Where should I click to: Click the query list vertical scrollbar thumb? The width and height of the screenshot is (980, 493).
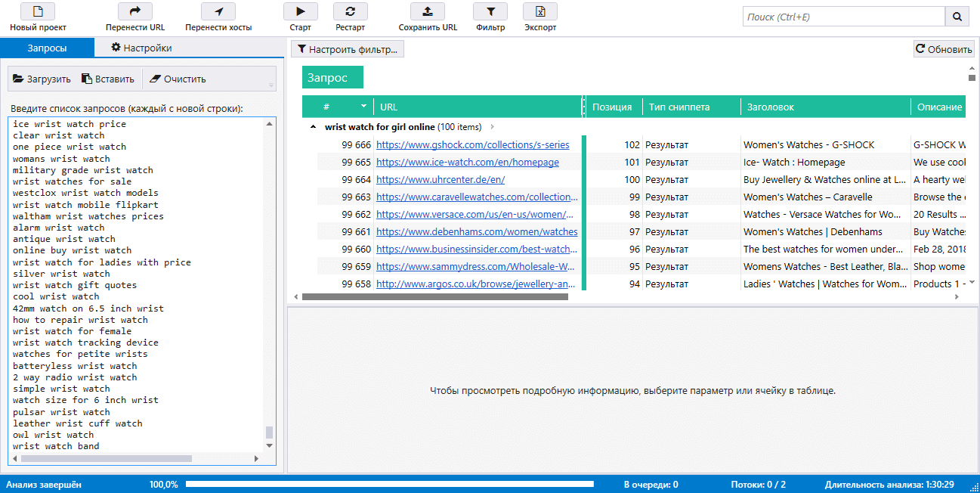(x=269, y=432)
